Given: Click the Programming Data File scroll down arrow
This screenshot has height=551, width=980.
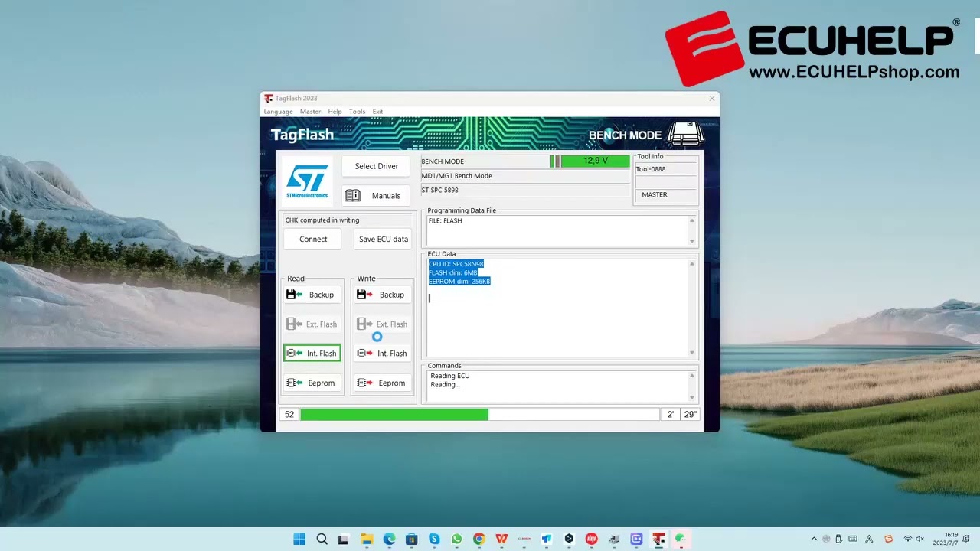Looking at the screenshot, I should [x=692, y=241].
